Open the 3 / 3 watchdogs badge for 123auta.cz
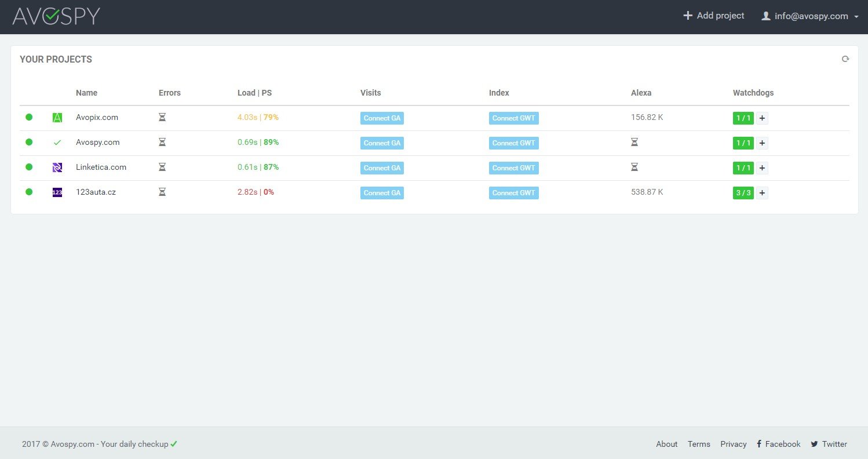This screenshot has width=868, height=459. pyautogui.click(x=743, y=193)
